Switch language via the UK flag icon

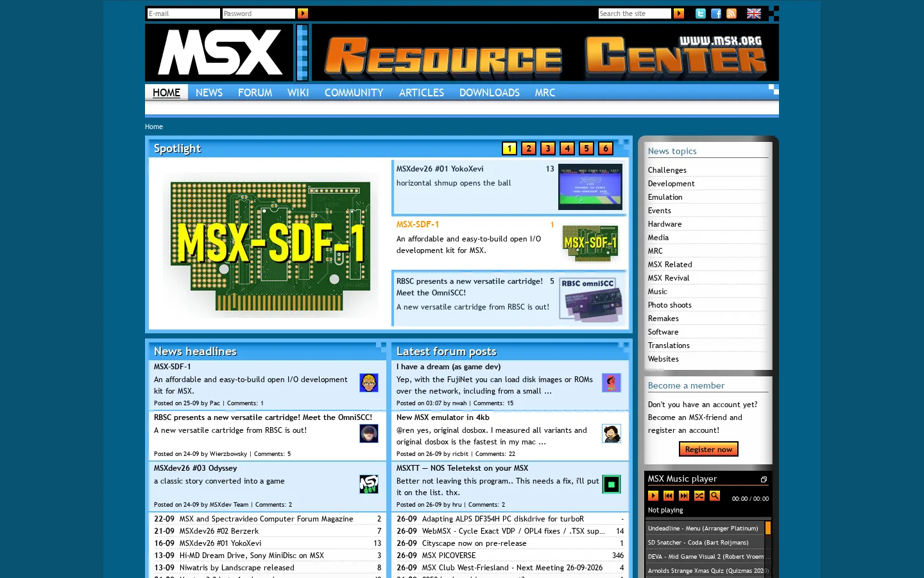click(x=754, y=13)
